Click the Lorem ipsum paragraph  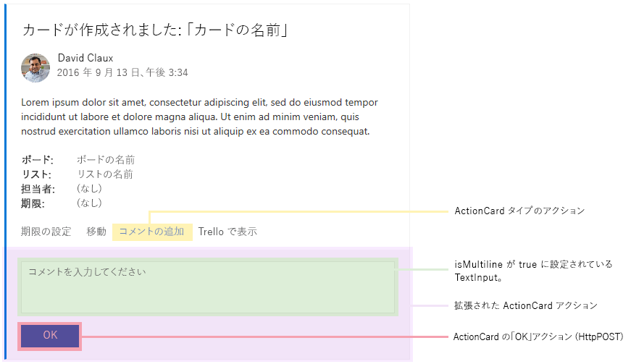[x=199, y=117]
